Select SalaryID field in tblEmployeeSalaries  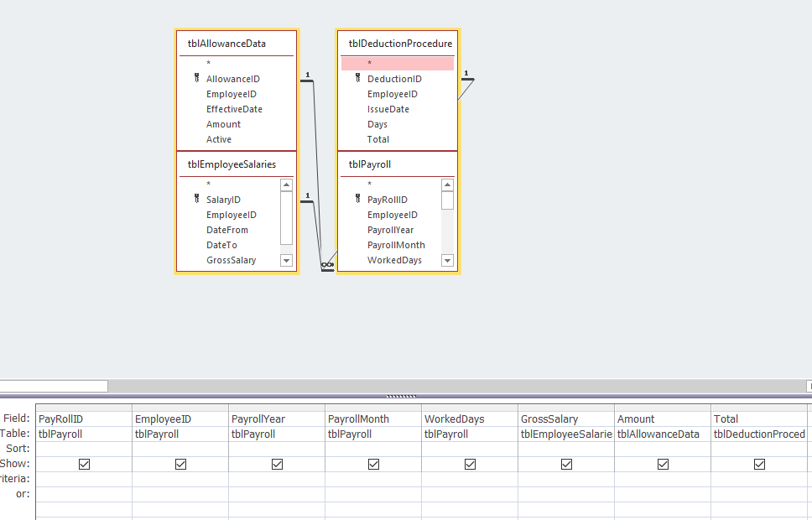click(223, 200)
